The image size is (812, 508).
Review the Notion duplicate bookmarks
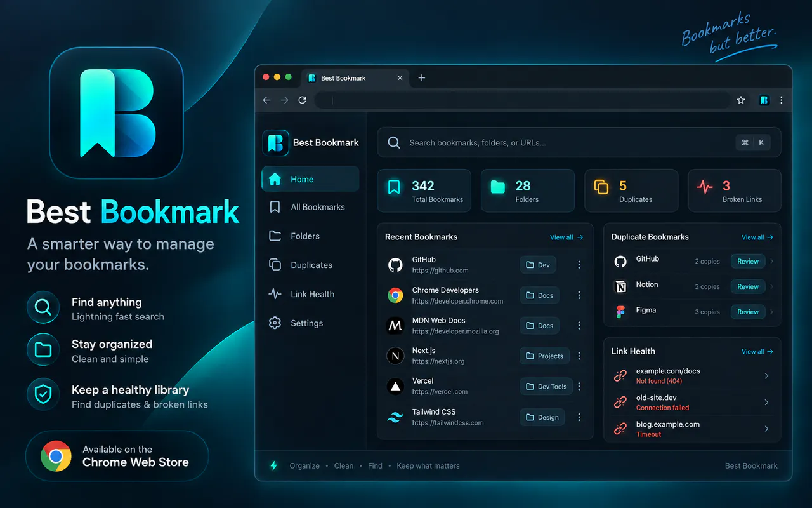tap(748, 286)
